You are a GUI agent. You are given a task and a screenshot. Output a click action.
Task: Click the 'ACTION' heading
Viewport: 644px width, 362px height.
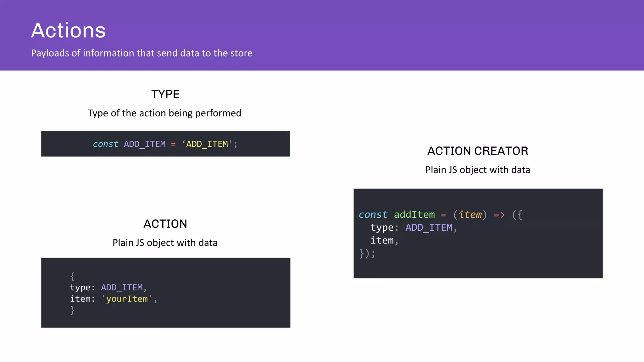click(x=165, y=224)
